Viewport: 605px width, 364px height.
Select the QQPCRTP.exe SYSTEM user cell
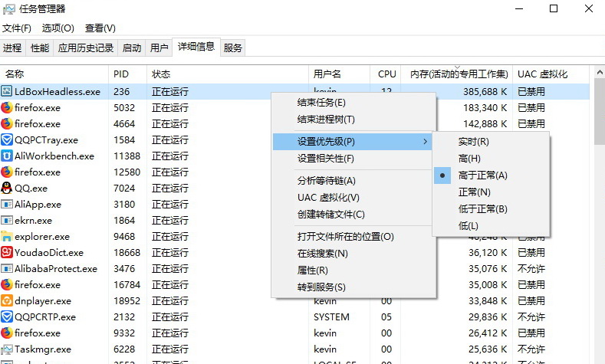pos(331,317)
